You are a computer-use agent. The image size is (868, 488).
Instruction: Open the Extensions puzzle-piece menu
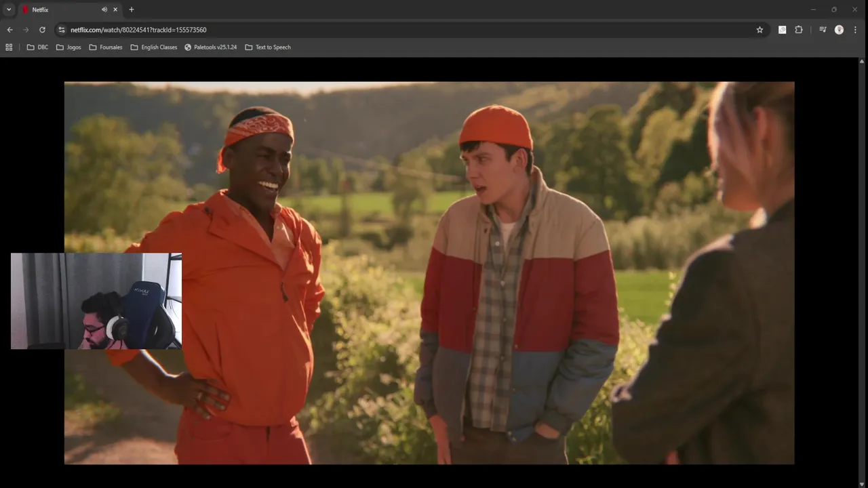[799, 30]
